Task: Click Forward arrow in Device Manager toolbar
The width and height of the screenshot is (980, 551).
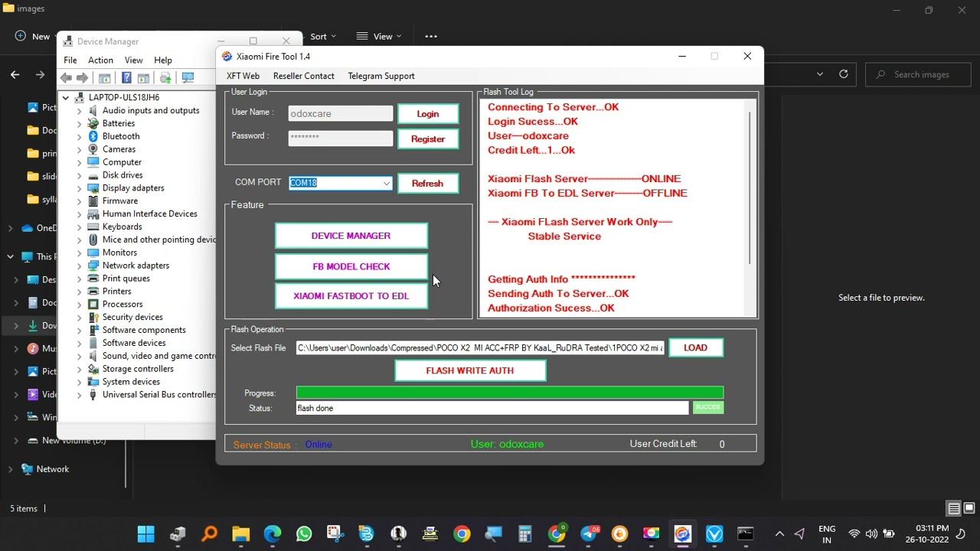Action: (x=82, y=78)
